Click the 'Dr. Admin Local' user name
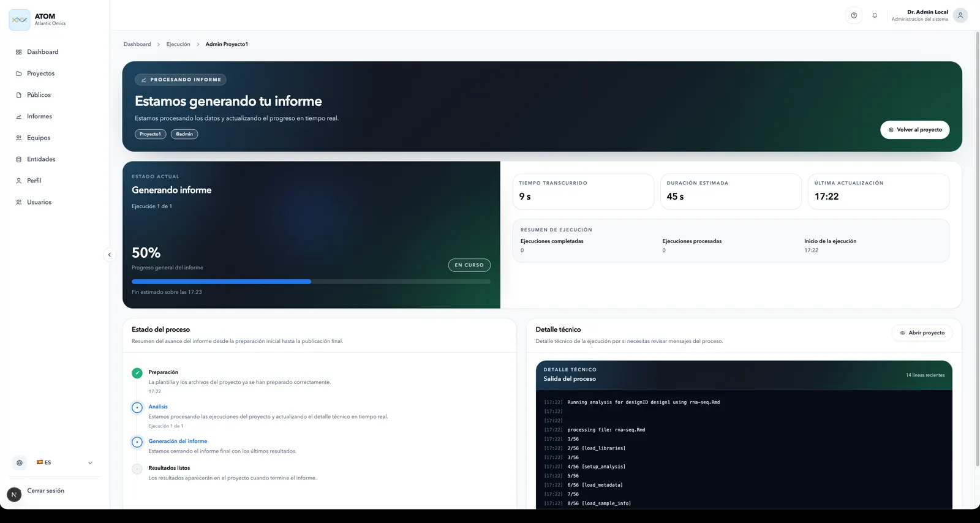The width and height of the screenshot is (980, 523). pos(927,12)
